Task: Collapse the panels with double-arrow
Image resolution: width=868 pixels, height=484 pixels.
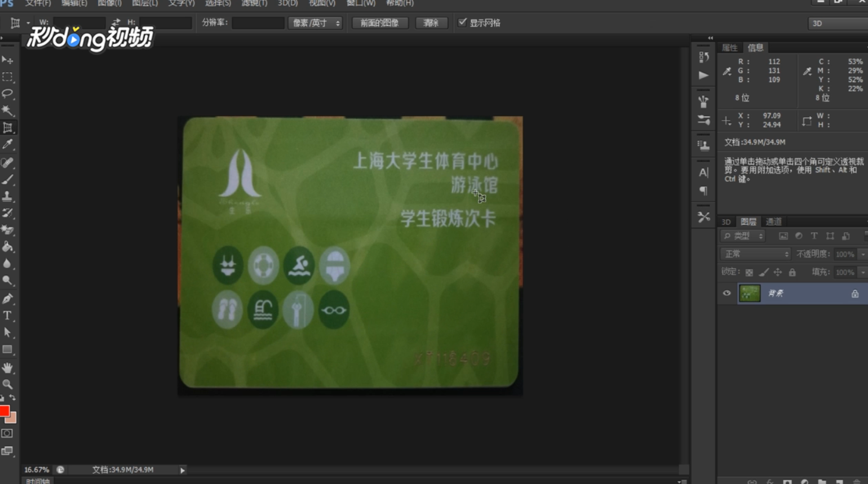Action: pos(710,38)
